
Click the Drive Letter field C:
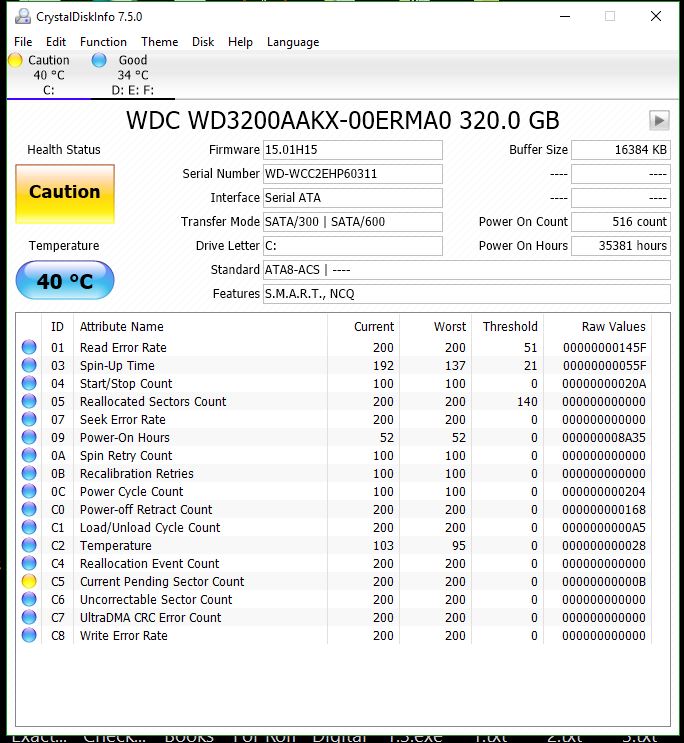(x=353, y=246)
